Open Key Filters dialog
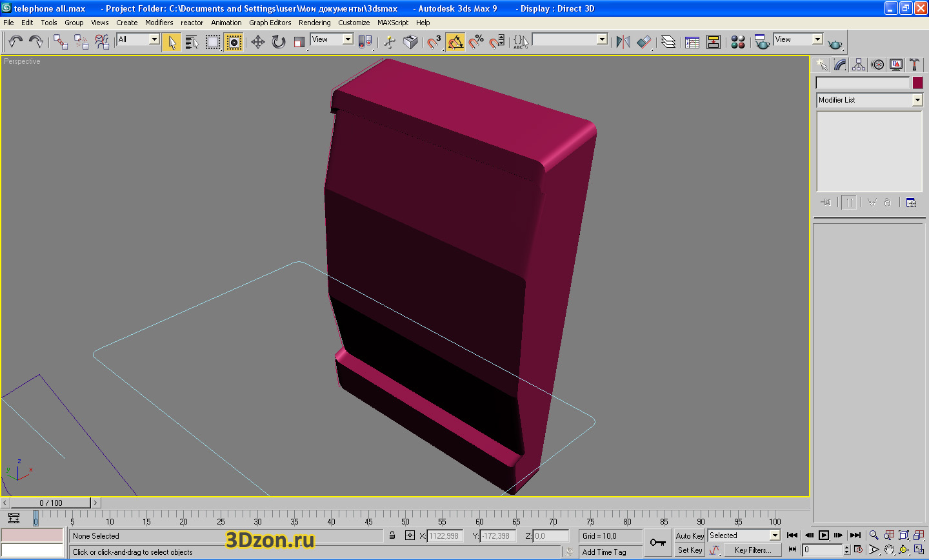The height and width of the screenshot is (560, 929). [x=753, y=550]
